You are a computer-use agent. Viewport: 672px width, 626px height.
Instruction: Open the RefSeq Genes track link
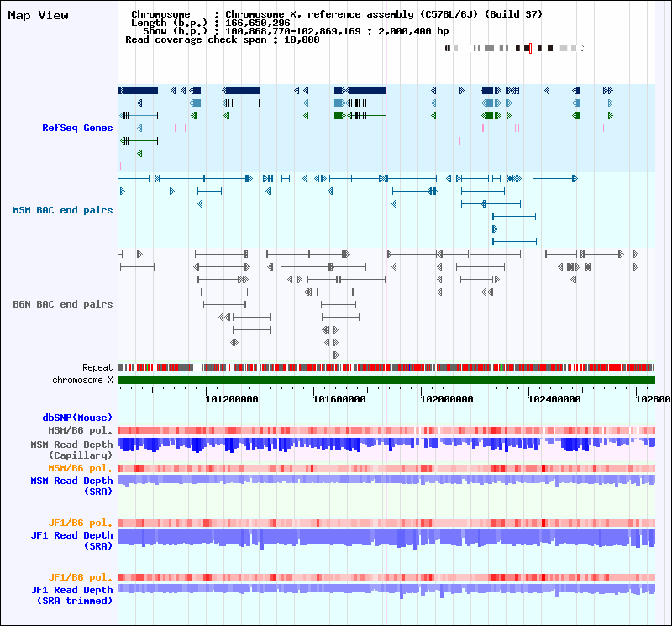77,128
